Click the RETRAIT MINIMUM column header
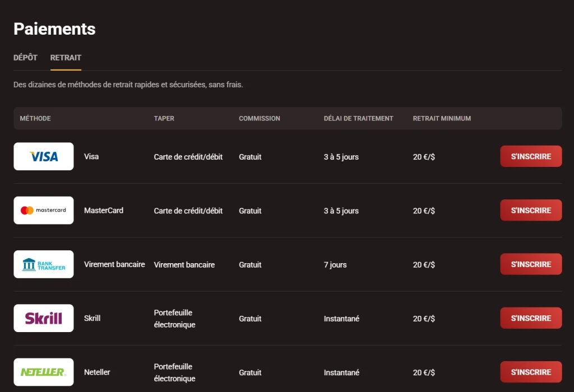This screenshot has width=574, height=392. [442, 119]
